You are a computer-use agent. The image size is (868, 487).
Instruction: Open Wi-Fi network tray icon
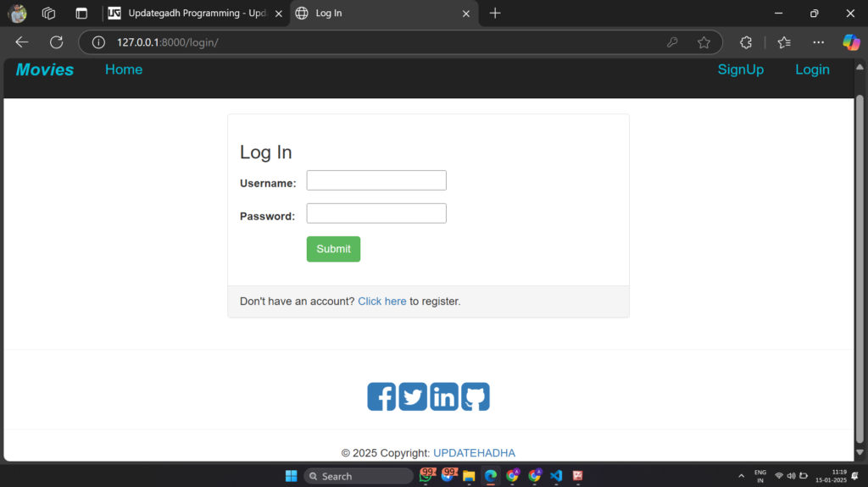pos(779,476)
